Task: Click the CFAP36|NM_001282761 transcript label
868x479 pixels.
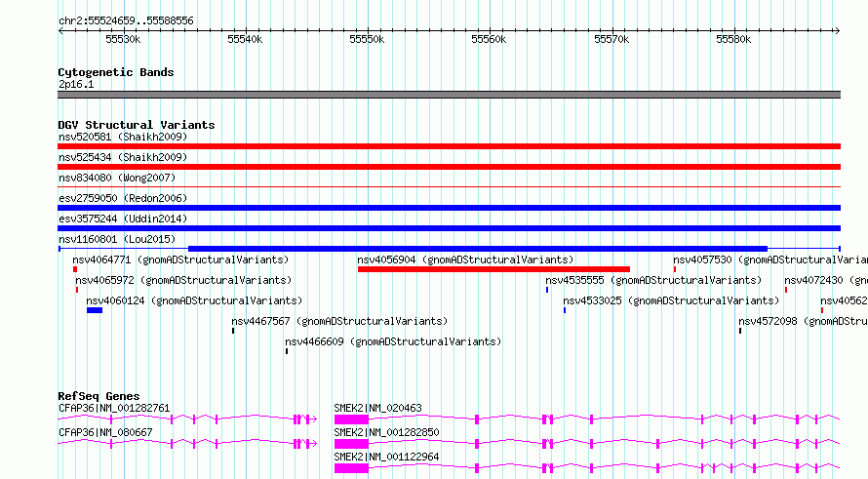Action: [114, 408]
